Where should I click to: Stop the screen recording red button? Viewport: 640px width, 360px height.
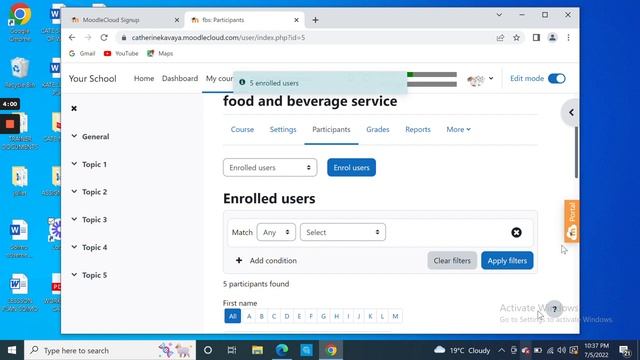pos(10,124)
